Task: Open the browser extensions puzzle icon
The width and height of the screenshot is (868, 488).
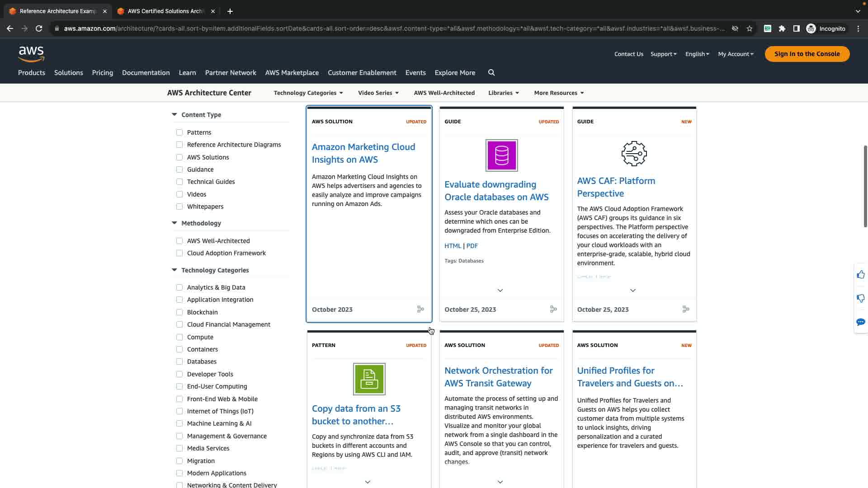Action: (782, 28)
